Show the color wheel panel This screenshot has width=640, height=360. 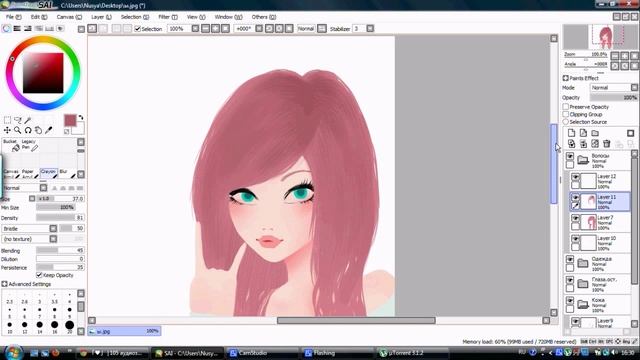(x=7, y=29)
